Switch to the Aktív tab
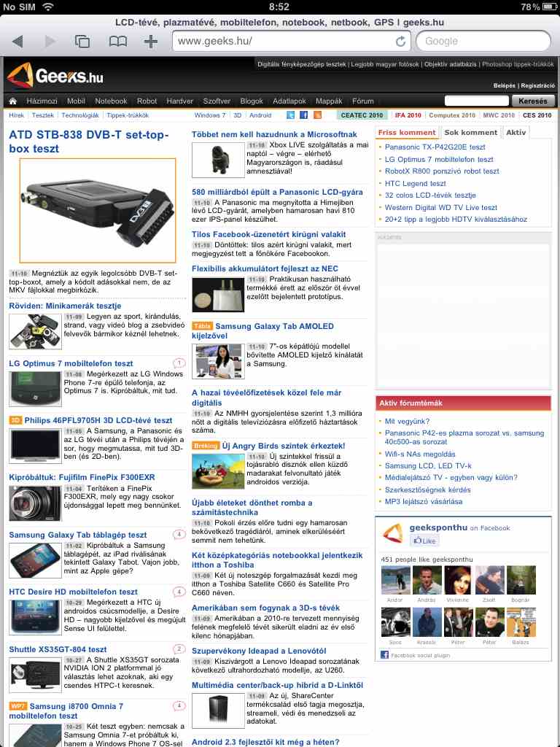The height and width of the screenshot is (747, 560). (516, 133)
